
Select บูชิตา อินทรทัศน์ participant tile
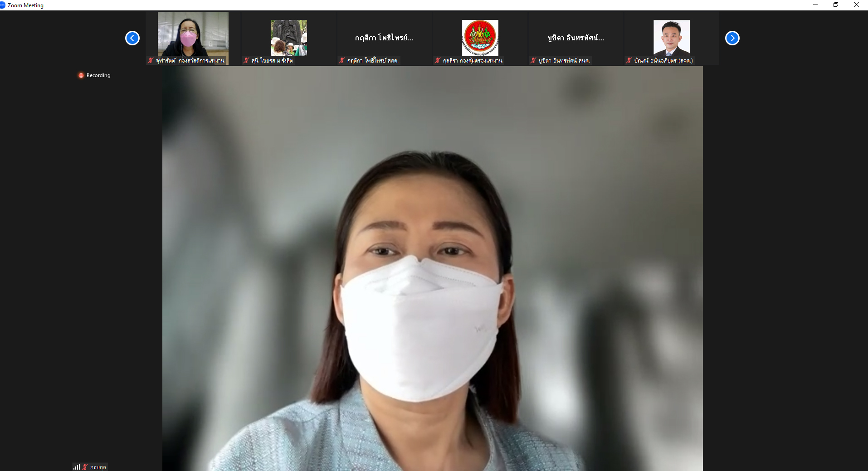coord(576,38)
